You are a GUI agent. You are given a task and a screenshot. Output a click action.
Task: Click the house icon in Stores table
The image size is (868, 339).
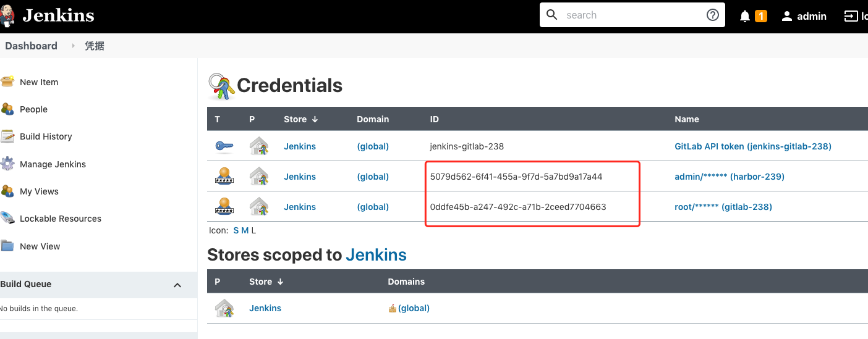pyautogui.click(x=224, y=308)
